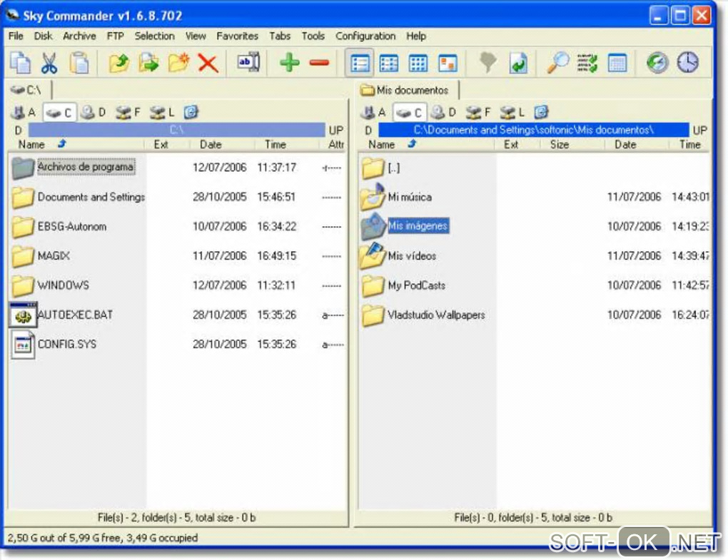The height and width of the screenshot is (560, 728).
Task: Switch to the detailed list view icon
Action: [360, 63]
